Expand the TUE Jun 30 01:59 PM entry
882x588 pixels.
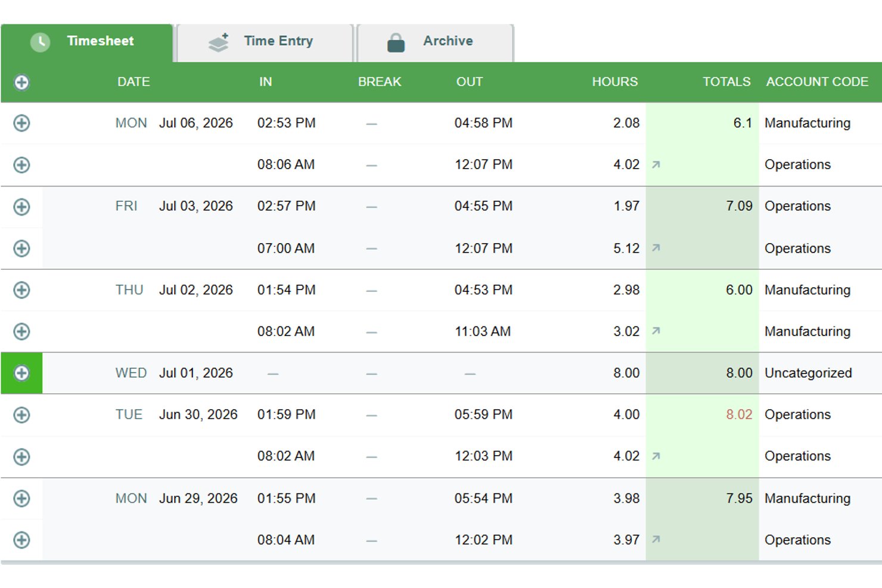21,415
